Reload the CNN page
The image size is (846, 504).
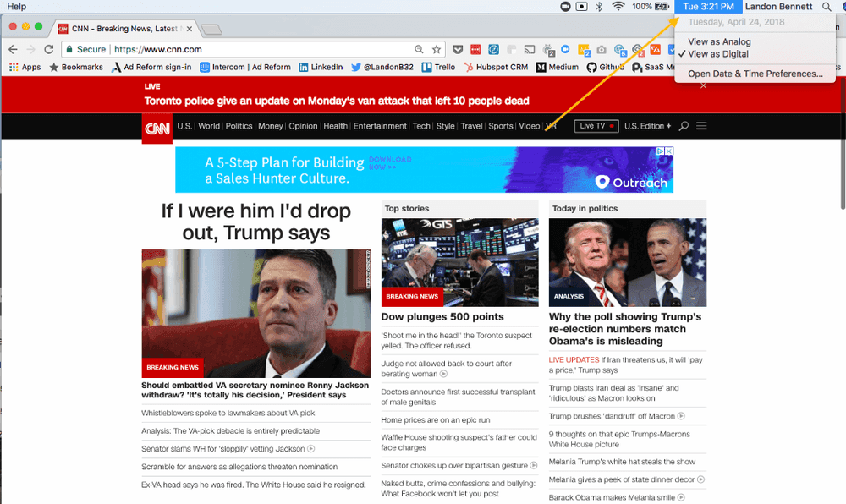coord(48,49)
